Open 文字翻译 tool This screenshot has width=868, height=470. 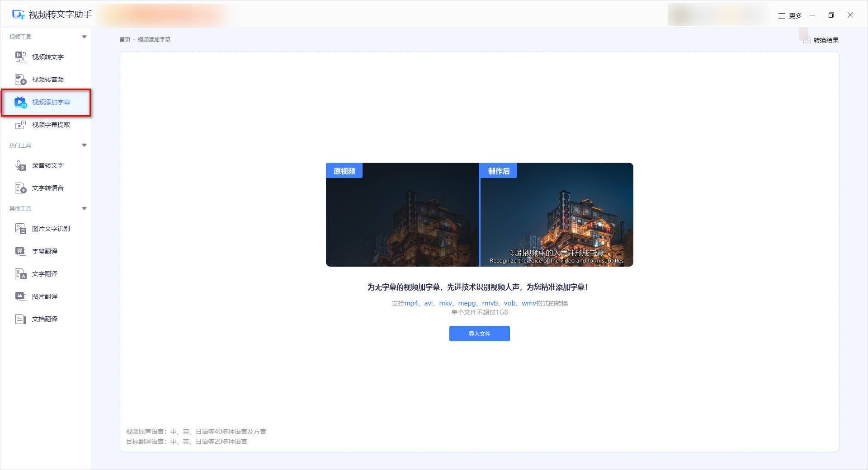(46, 274)
